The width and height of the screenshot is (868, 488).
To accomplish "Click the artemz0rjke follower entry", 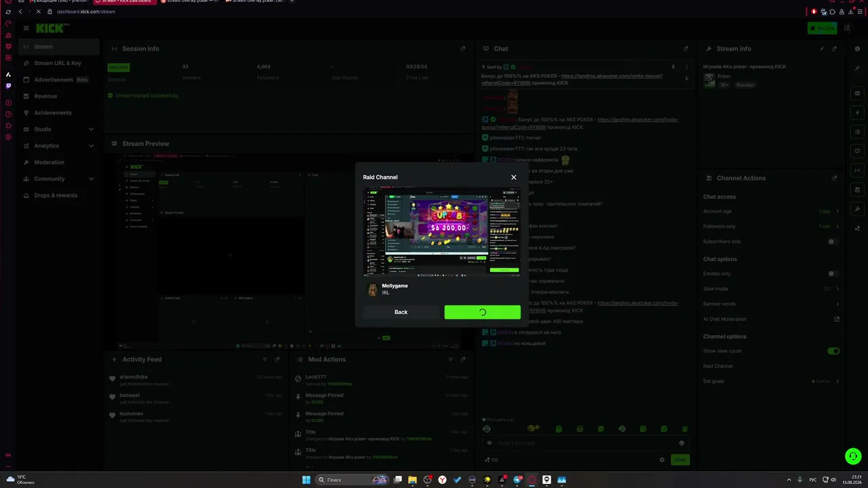I will pos(197,380).
